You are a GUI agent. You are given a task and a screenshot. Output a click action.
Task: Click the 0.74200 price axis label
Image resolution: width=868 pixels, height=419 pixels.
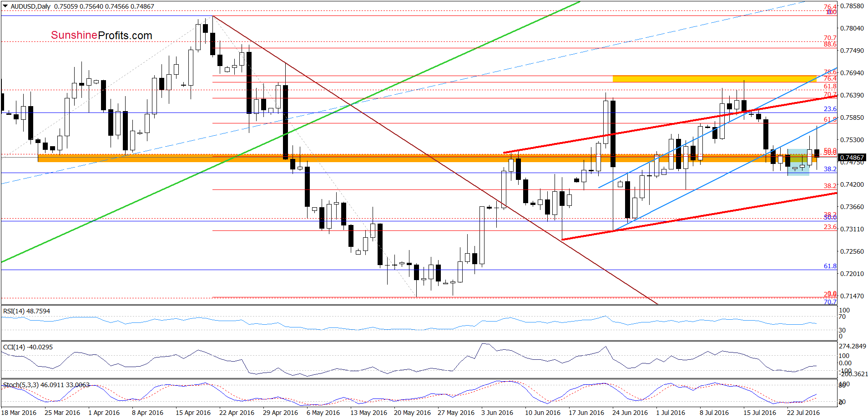point(852,184)
